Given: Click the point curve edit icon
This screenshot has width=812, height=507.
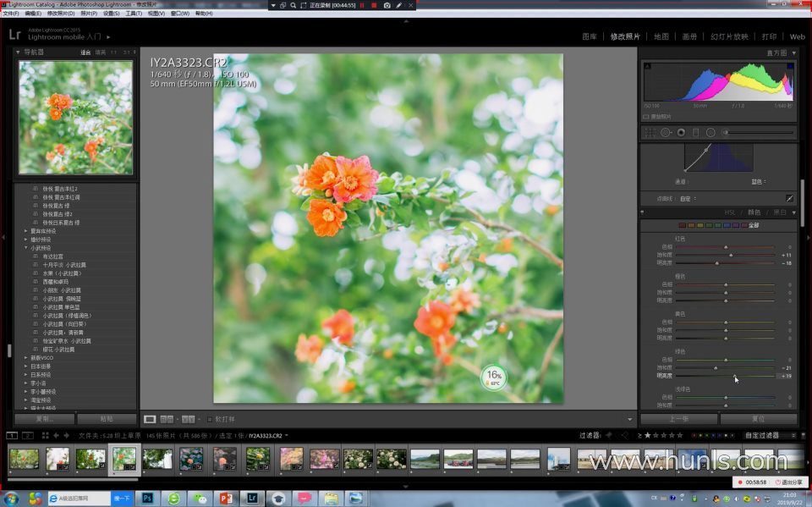Looking at the screenshot, I should (789, 199).
